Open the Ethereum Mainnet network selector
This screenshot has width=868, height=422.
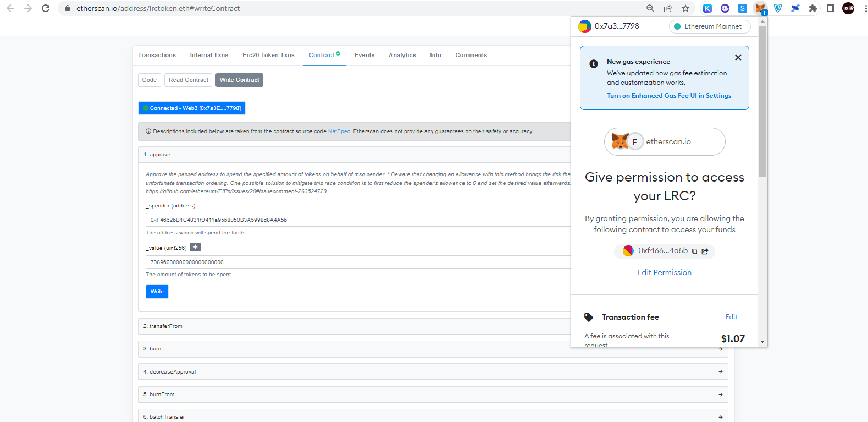tap(710, 26)
